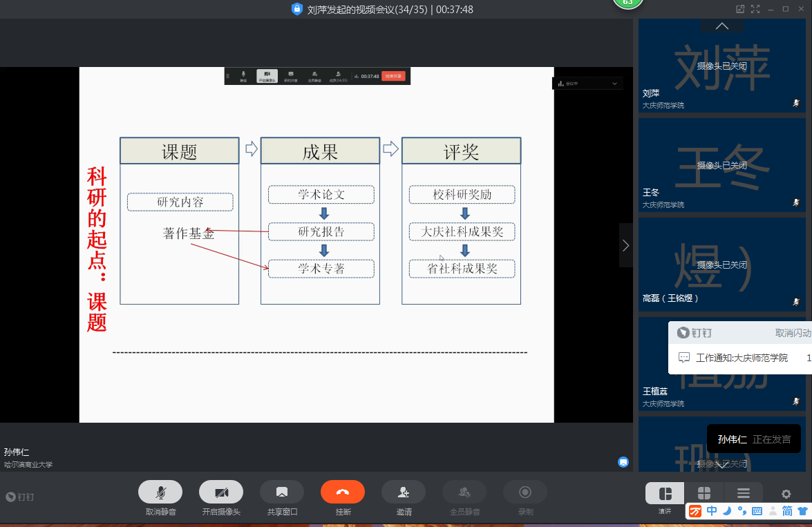Click the blue chat icon beside 孙伟仁
Screen dimensions: 812x527
coord(623,461)
